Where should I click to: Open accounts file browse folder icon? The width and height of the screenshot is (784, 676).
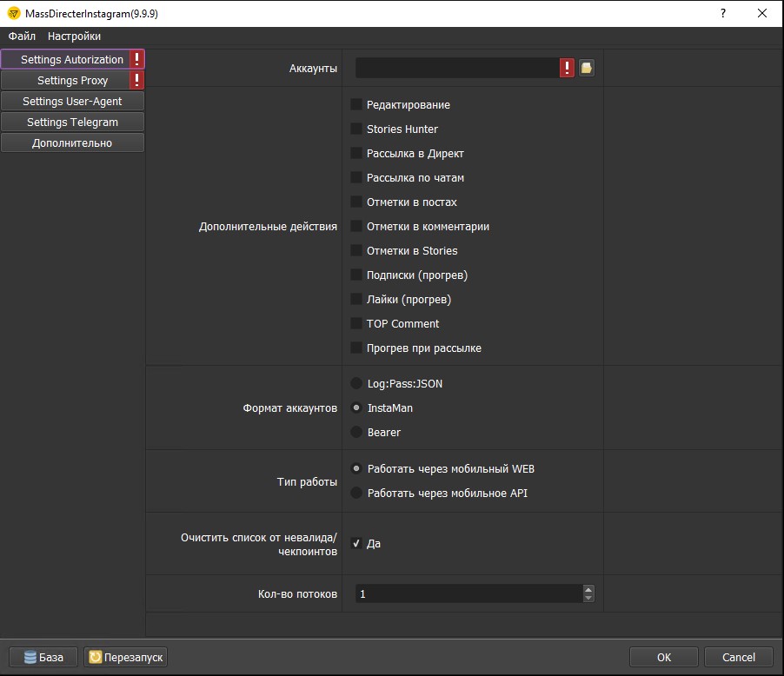(x=587, y=68)
